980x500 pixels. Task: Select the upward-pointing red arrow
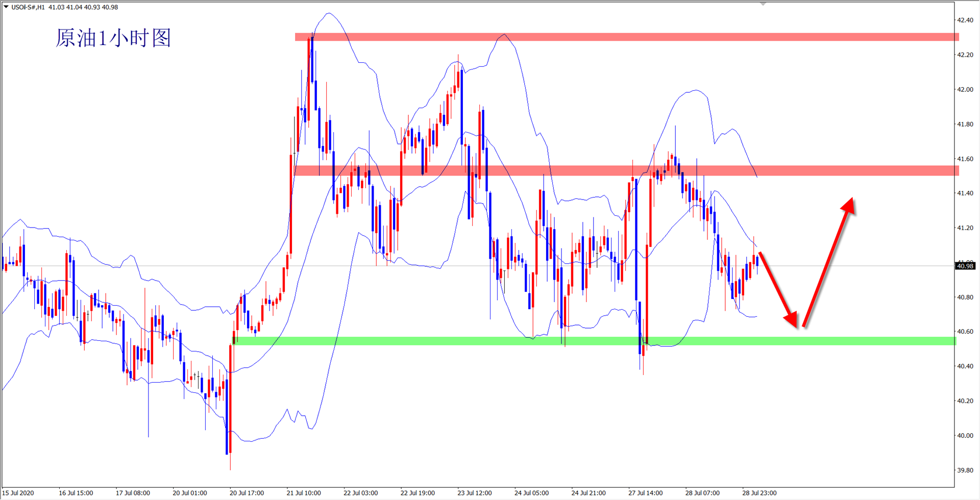[828, 261]
